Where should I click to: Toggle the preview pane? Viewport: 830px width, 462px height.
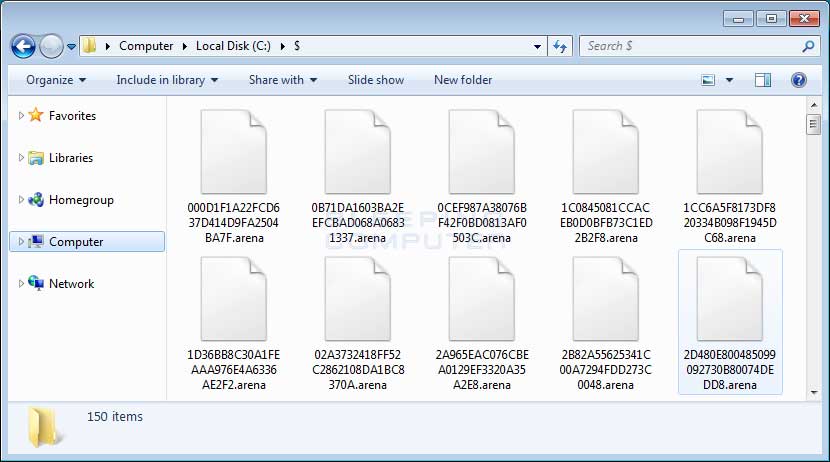coord(763,80)
